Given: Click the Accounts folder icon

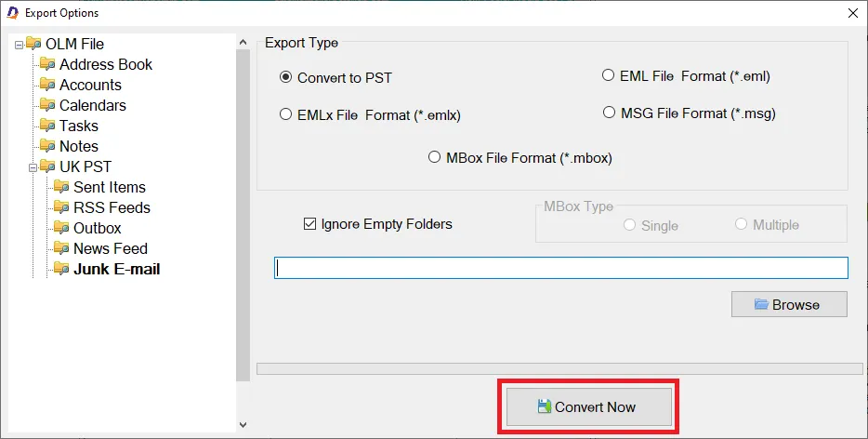Looking at the screenshot, I should click(47, 85).
